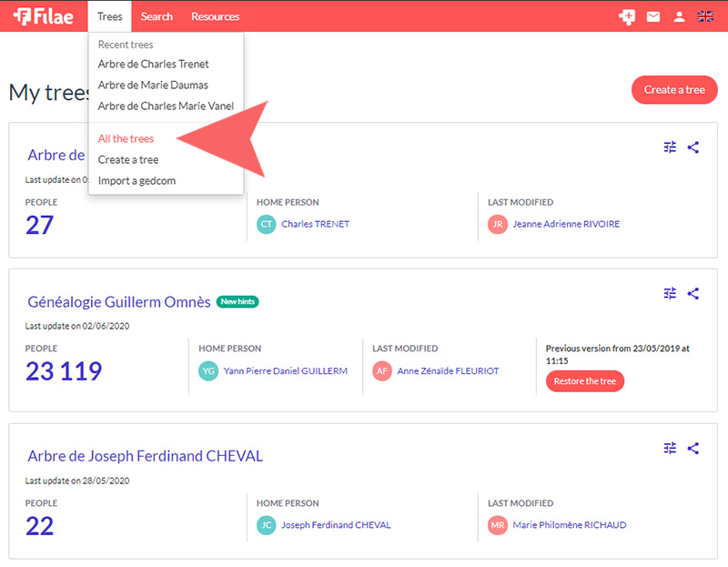Select Arbre de Marie Daumas from menu
728x567 pixels.
(153, 85)
